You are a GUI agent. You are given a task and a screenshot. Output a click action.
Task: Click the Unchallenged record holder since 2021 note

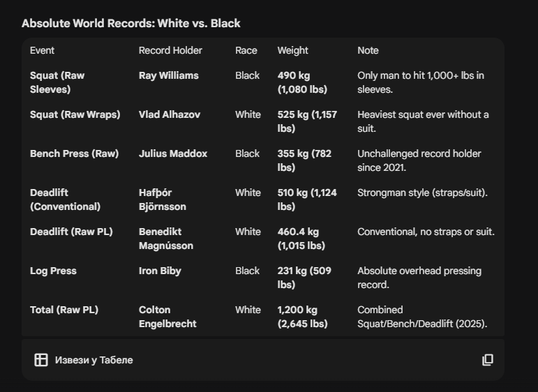[x=419, y=160]
